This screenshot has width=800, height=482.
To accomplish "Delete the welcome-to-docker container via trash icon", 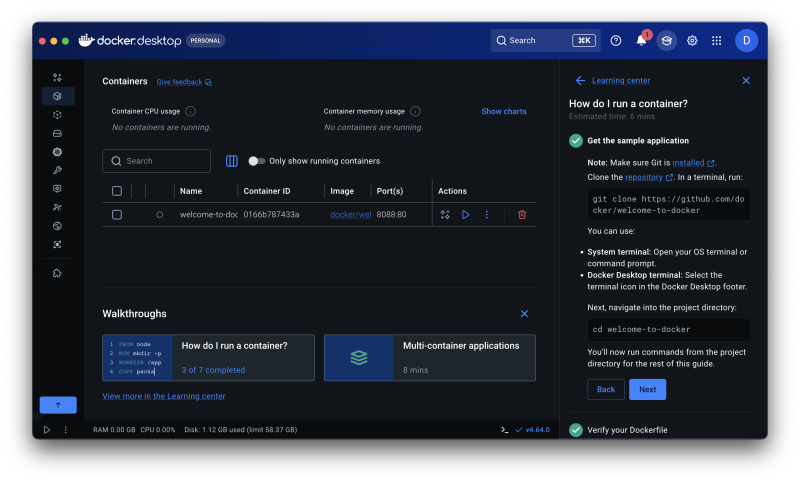I will [521, 215].
